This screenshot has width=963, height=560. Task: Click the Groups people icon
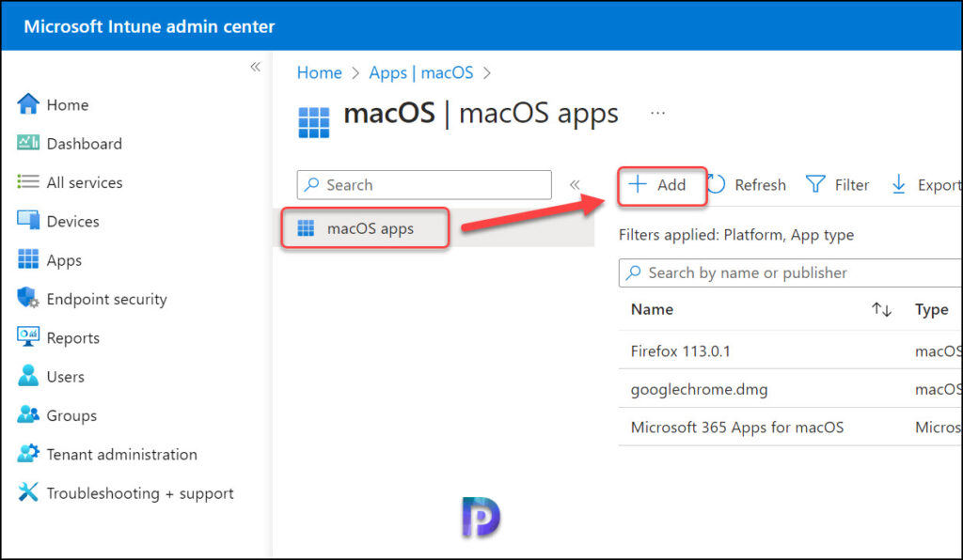coord(27,414)
